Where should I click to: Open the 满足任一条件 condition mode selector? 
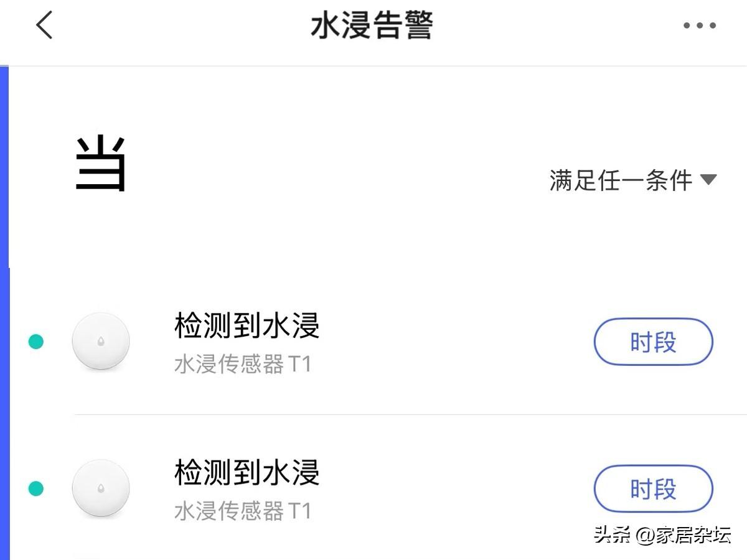(x=621, y=180)
